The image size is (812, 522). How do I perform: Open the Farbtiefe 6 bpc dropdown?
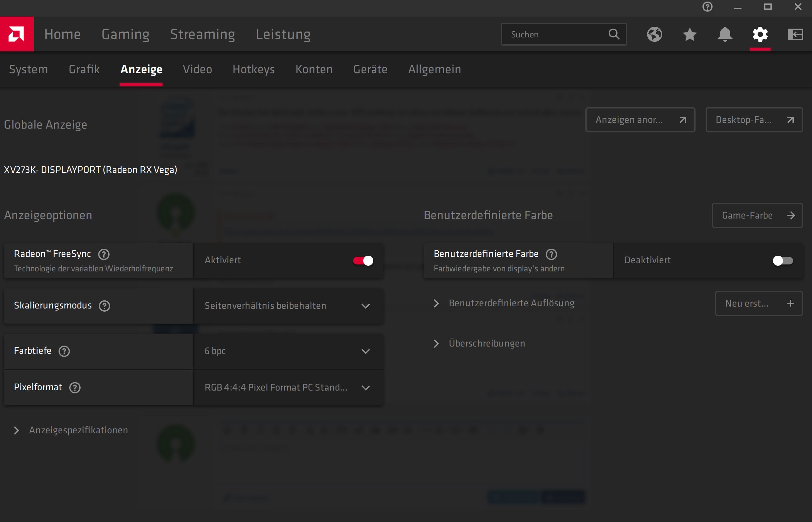(x=288, y=351)
